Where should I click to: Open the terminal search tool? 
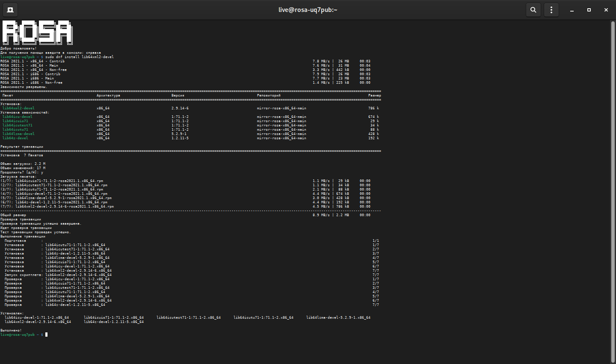pos(533,10)
